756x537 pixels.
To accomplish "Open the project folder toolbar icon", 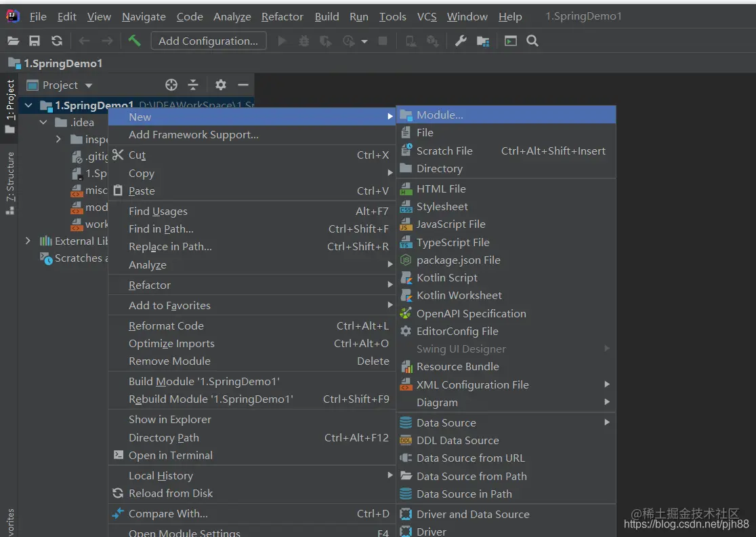I will click(x=14, y=41).
